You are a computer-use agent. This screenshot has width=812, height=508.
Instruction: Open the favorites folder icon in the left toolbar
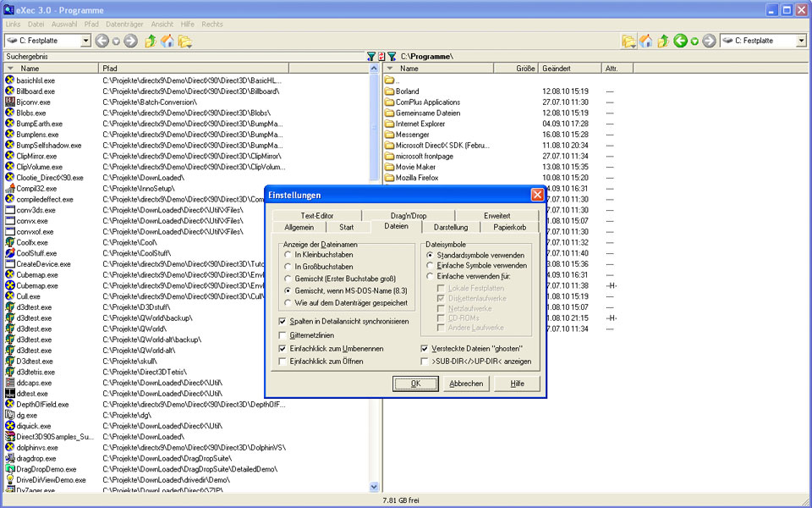tap(184, 41)
